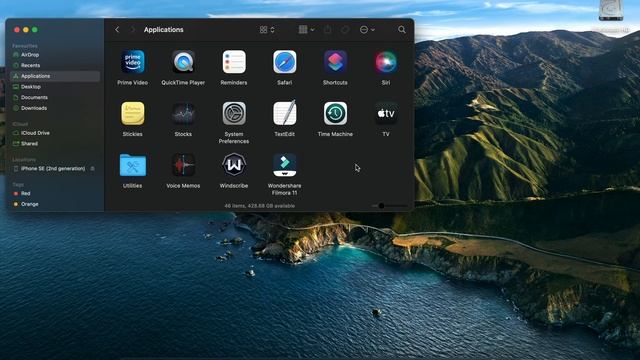The width and height of the screenshot is (640, 360).
Task: Open Shared in the sidebar
Action: click(55, 144)
